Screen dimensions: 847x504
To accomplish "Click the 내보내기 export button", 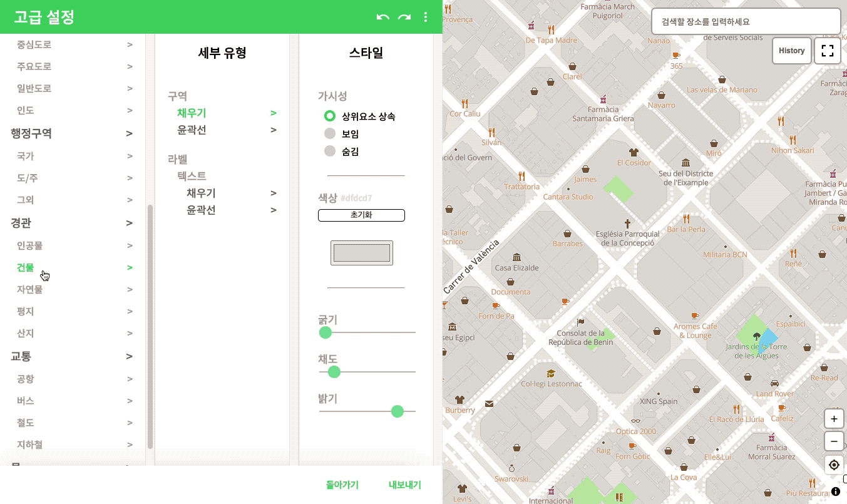I will [x=405, y=485].
